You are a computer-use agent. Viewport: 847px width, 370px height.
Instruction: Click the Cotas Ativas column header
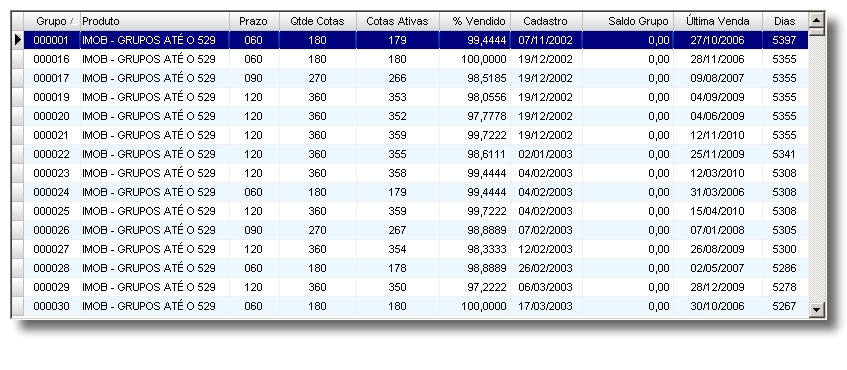click(398, 22)
